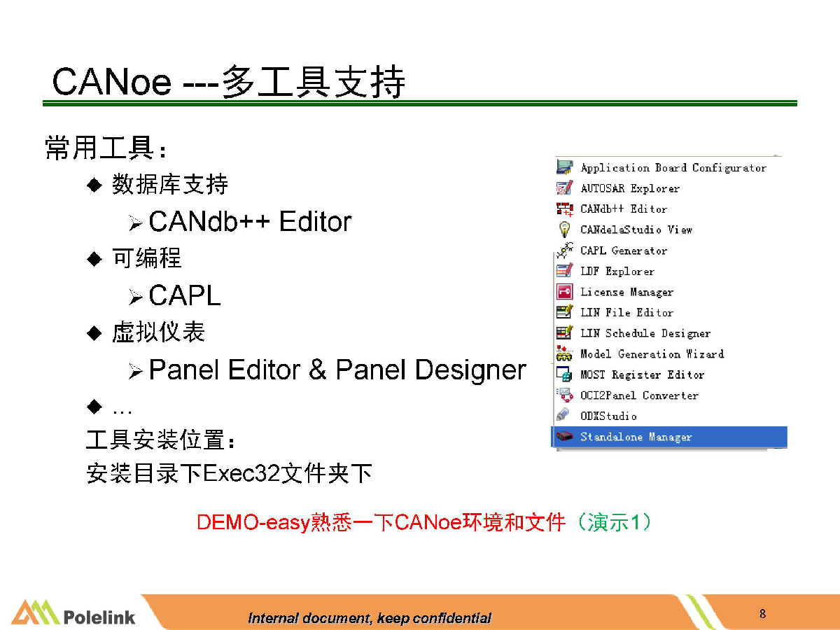This screenshot has width=840, height=630.
Task: Click the CANdb++ Editor menu icon
Action: click(564, 209)
